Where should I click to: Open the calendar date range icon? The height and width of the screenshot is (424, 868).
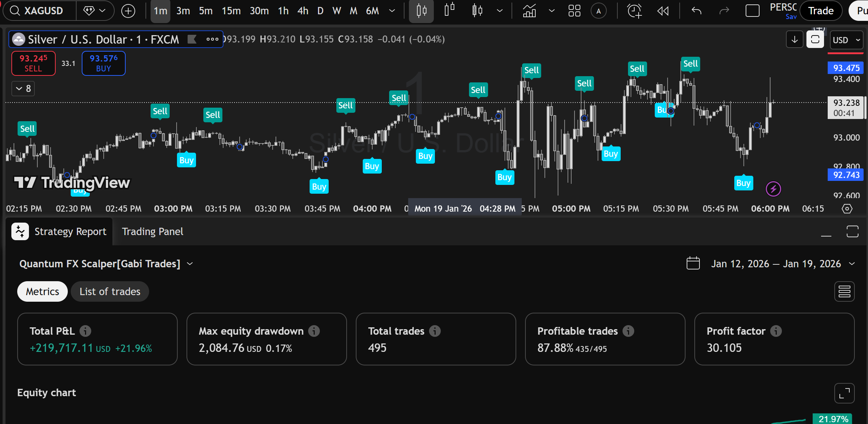point(693,264)
